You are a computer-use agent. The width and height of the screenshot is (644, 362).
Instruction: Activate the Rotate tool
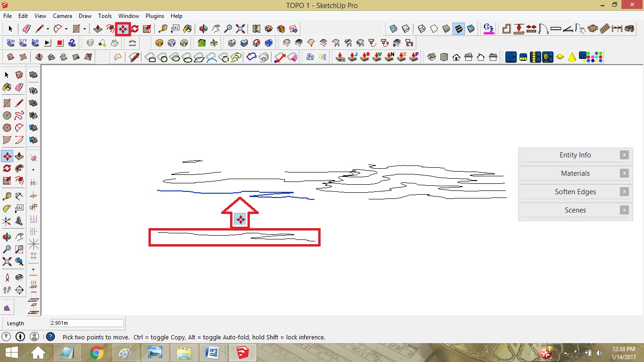click(x=135, y=29)
